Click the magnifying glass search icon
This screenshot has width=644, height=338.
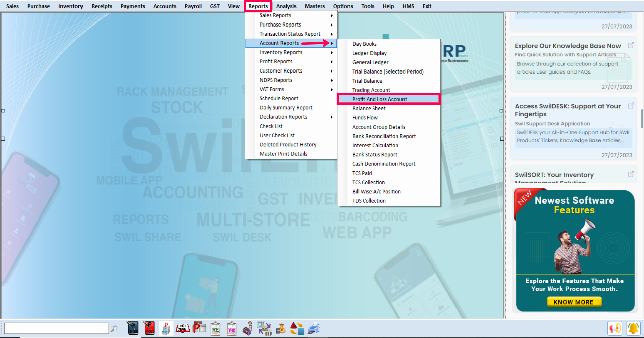114,328
